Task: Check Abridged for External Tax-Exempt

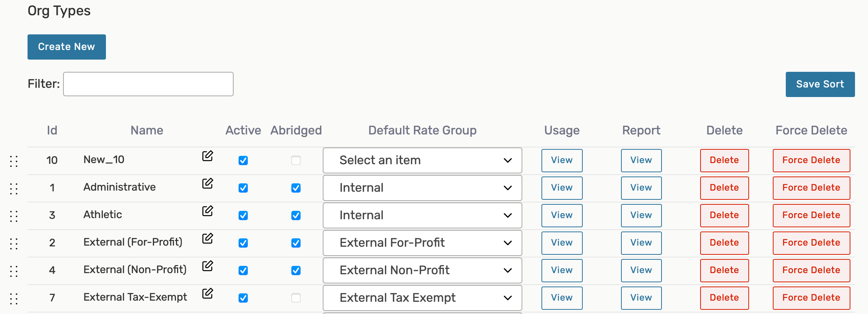Action: point(296,298)
